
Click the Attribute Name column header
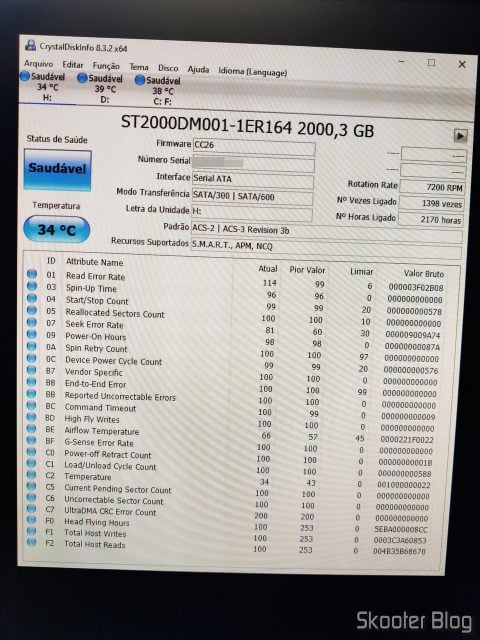94,262
